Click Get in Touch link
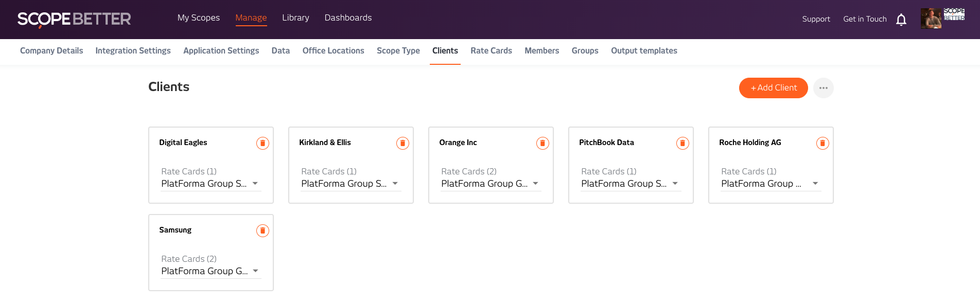Image resolution: width=980 pixels, height=303 pixels. tap(865, 19)
